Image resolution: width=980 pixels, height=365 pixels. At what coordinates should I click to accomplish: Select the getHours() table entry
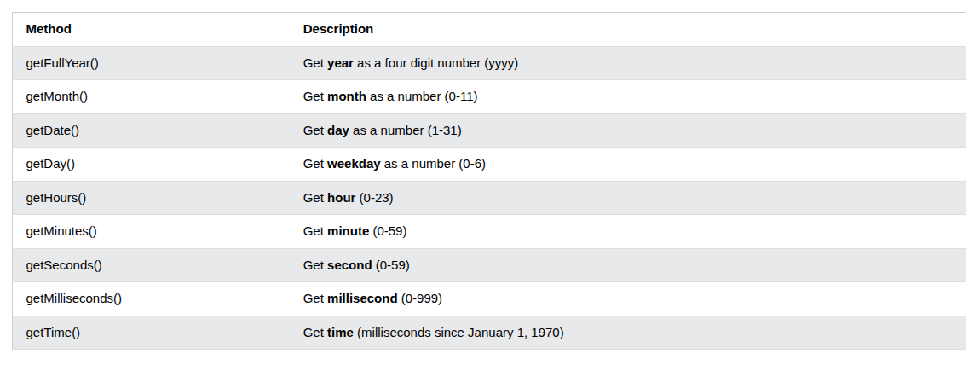point(56,198)
